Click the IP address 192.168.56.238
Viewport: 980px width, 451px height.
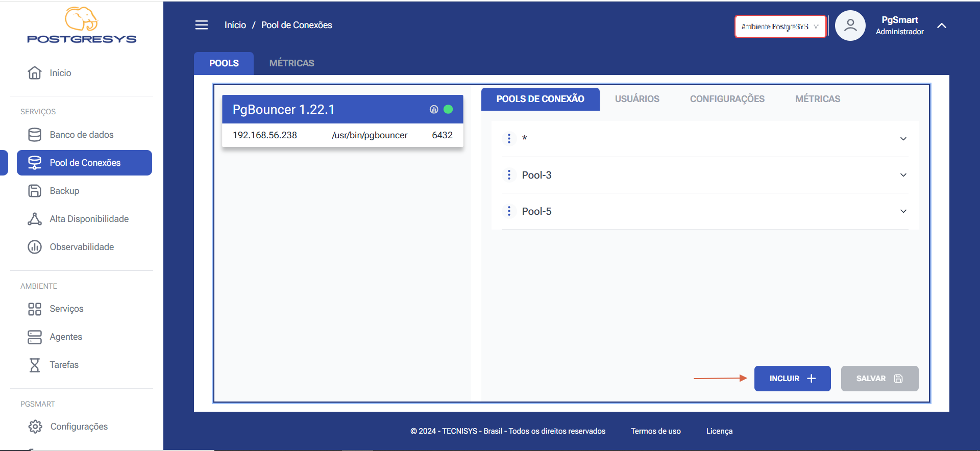(265, 135)
